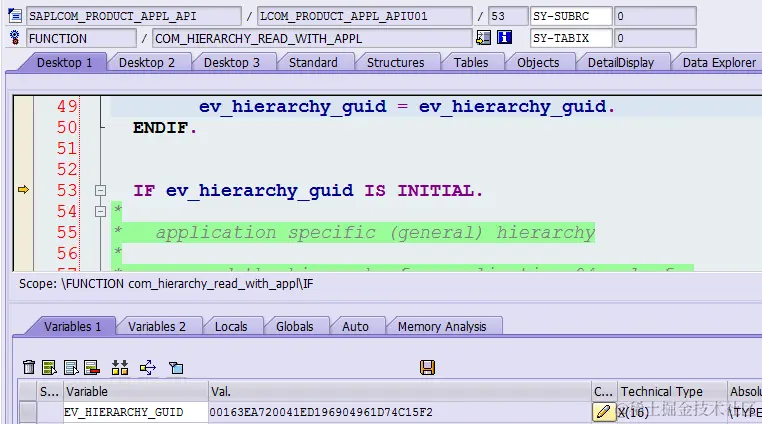Image resolution: width=762 pixels, height=424 pixels.
Task: Click the LCOM_PRODUCT_APPL_APIU01 include field
Action: pyautogui.click(x=364, y=16)
